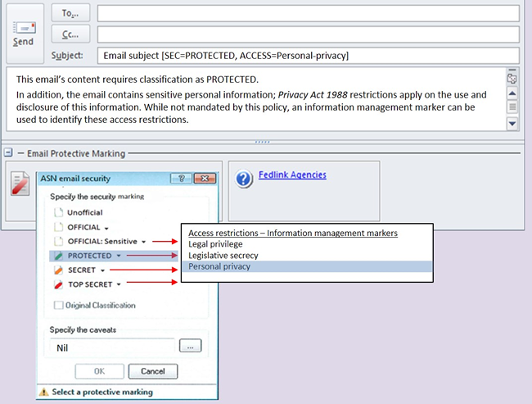Click the message body scrollbar down arrow
532x404 pixels.
pos(512,123)
